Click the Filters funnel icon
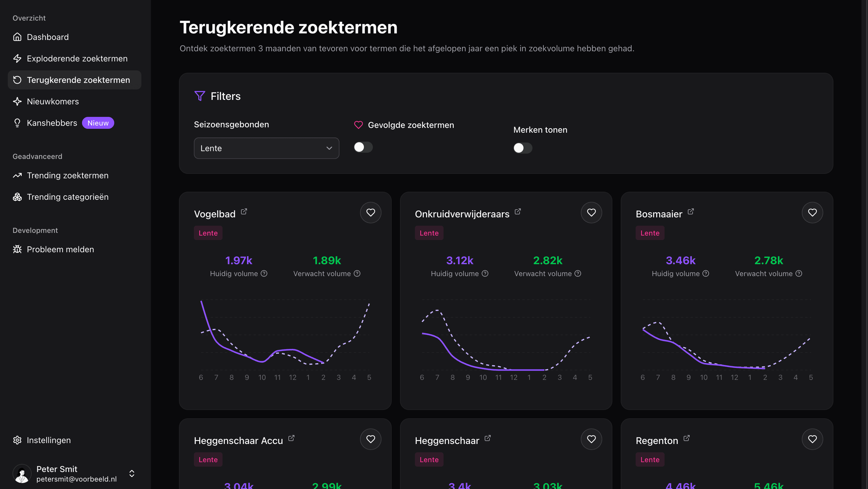The image size is (868, 489). point(200,96)
